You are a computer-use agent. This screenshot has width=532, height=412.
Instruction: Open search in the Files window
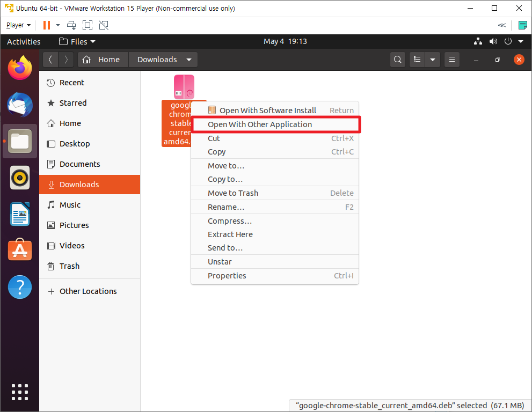tap(398, 60)
